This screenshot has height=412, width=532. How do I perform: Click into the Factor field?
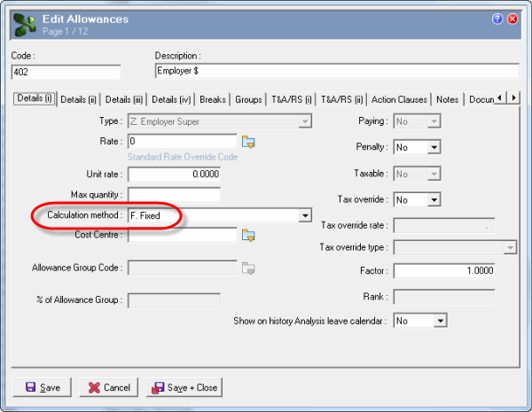[443, 270]
